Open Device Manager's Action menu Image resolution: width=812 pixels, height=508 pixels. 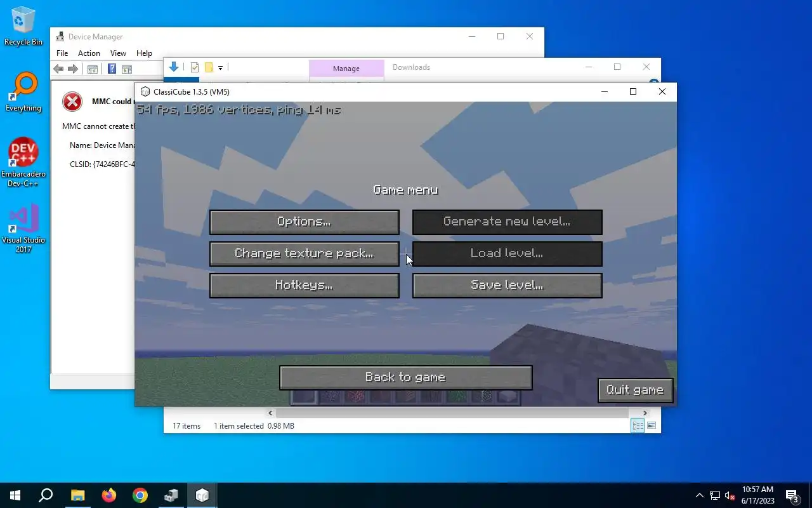[89, 53]
